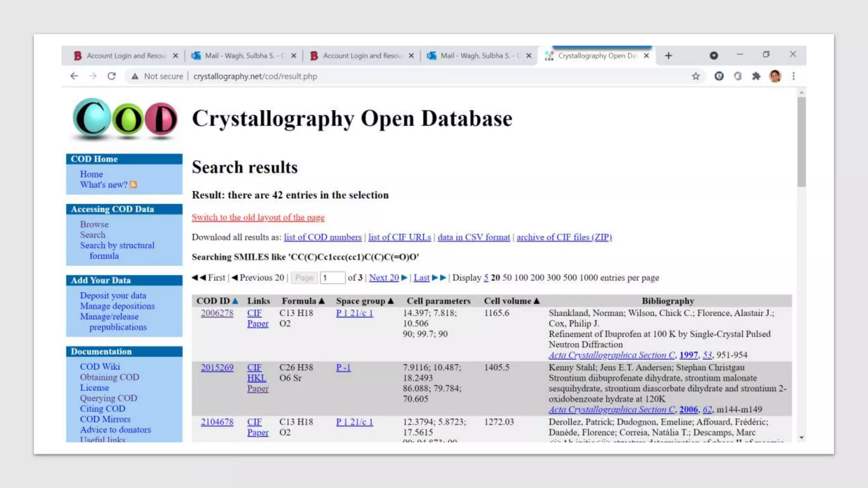Sort results by Formula arrow
This screenshot has height=488, width=868.
(322, 301)
